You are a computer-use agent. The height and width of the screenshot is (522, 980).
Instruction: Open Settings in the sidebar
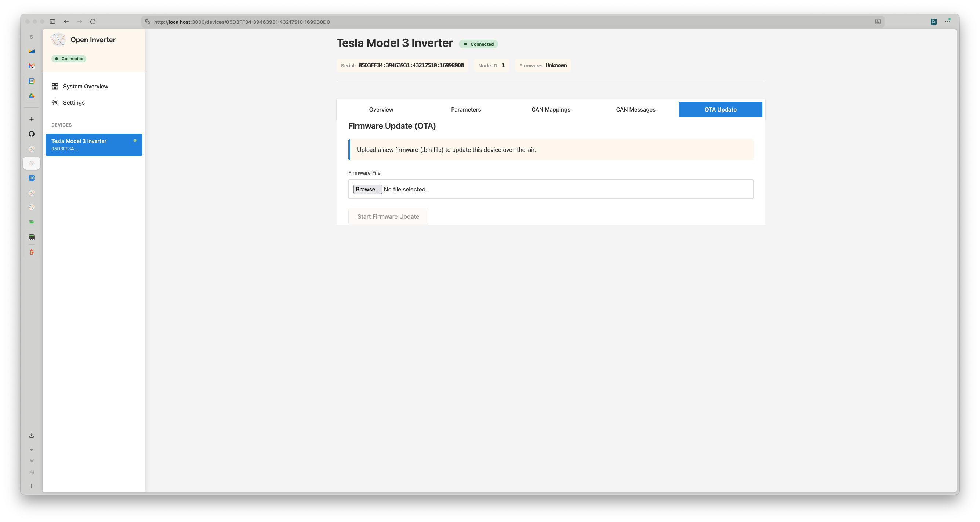(73, 103)
